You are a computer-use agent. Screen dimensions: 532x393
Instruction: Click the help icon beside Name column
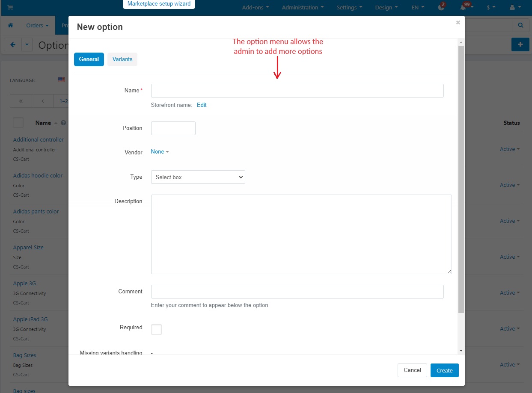coord(63,123)
